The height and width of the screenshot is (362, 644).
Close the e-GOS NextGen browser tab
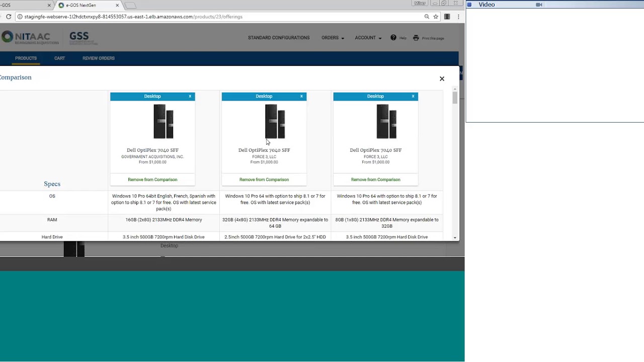(117, 5)
